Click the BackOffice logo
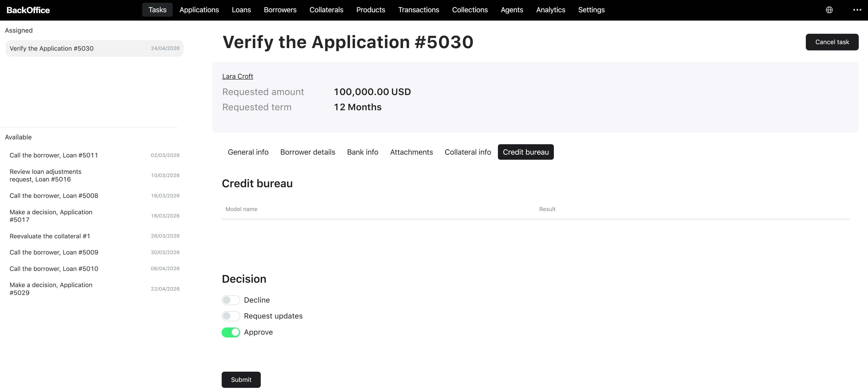Screen dimensions: 868x392 point(28,10)
